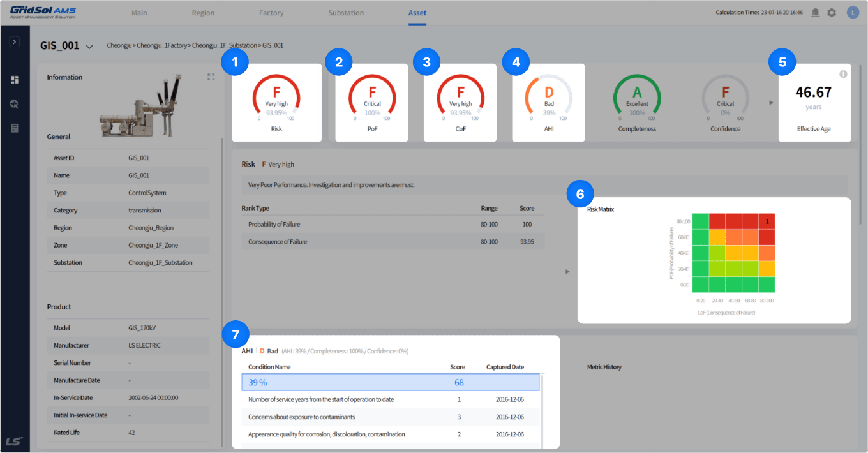Open the user profile avatar 'L'

point(853,13)
